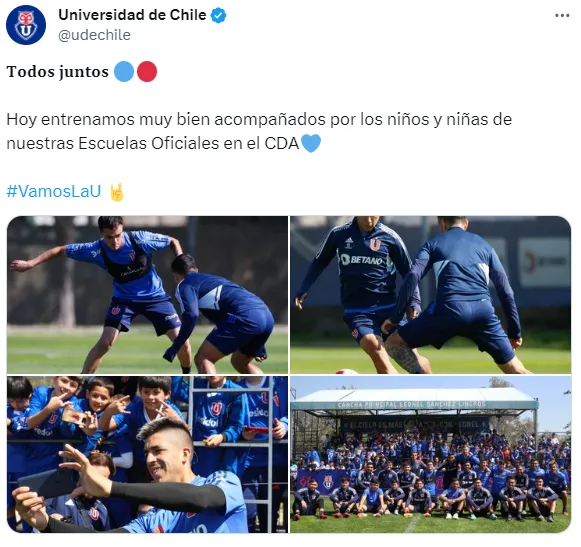Open the player selfie with kids photo
The image size is (581, 547).
click(147, 454)
